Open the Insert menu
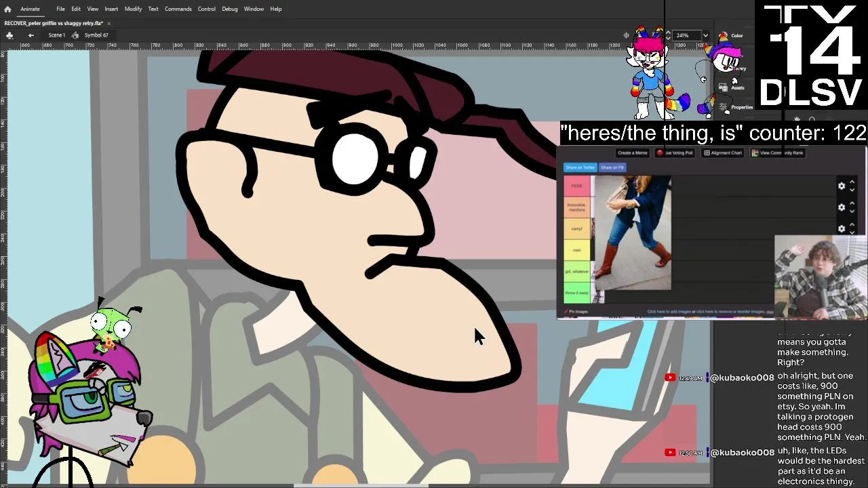 tap(111, 9)
